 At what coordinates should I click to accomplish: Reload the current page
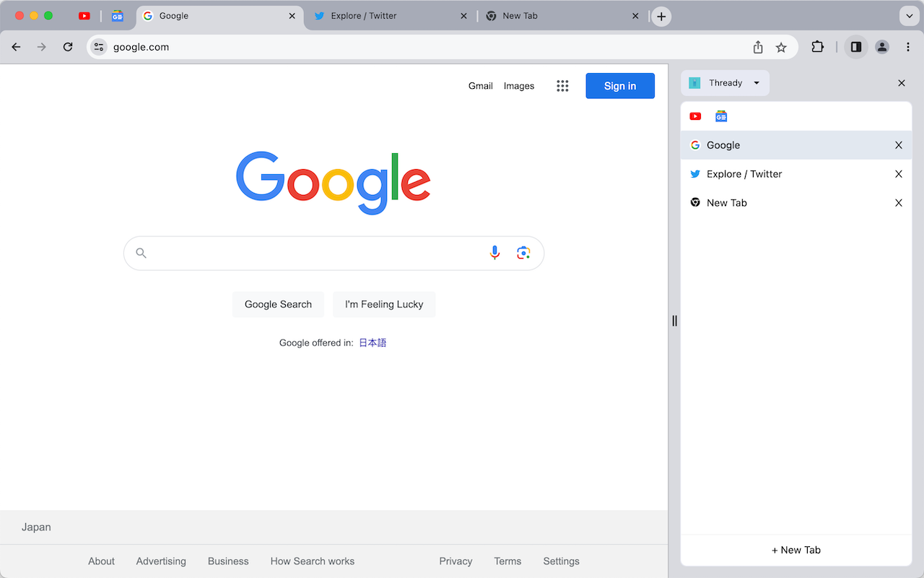[68, 47]
